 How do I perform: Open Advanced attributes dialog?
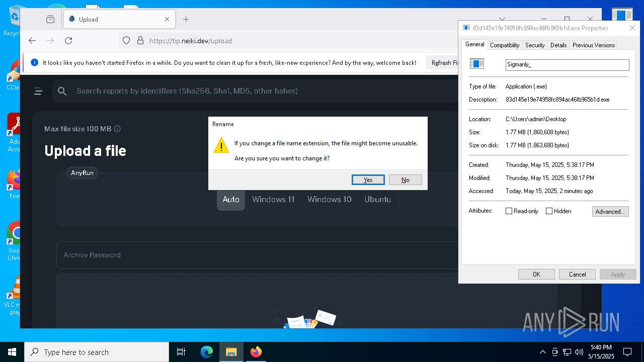(610, 212)
